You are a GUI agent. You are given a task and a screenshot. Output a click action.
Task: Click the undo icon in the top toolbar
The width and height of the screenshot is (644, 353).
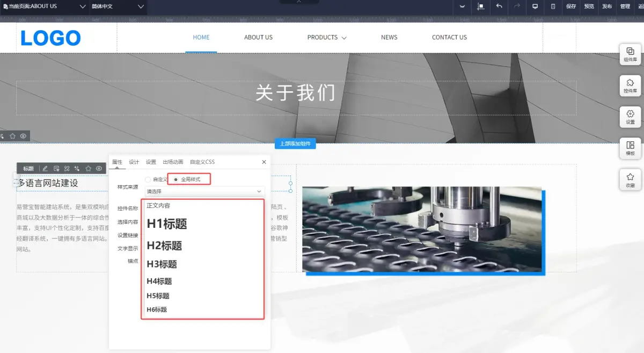499,6
